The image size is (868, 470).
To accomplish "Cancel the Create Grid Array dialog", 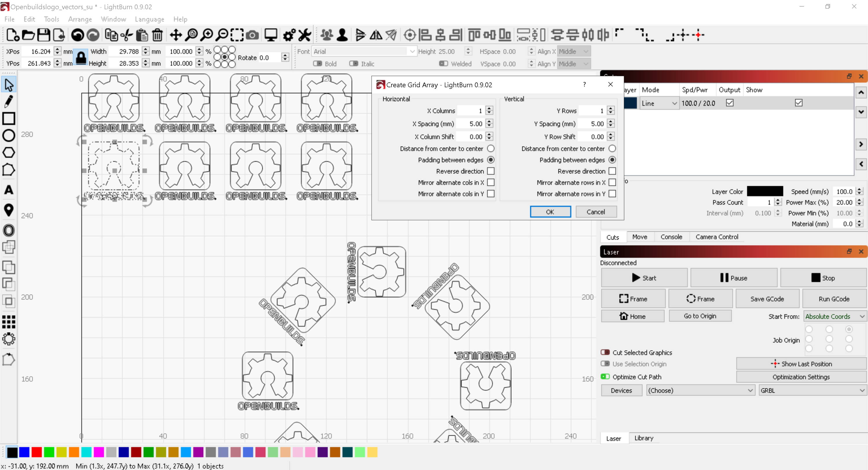I will (x=596, y=212).
